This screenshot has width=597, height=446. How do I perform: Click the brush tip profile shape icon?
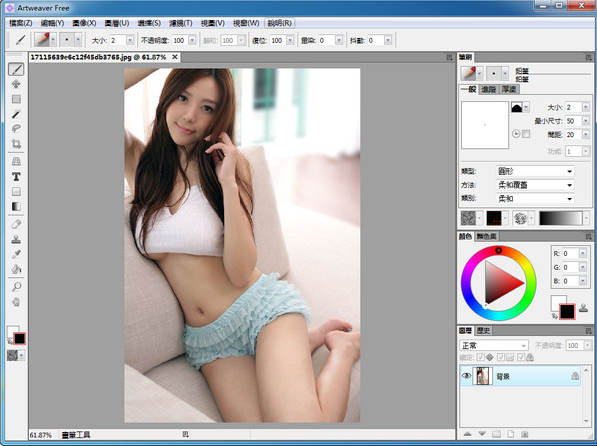coord(517,107)
